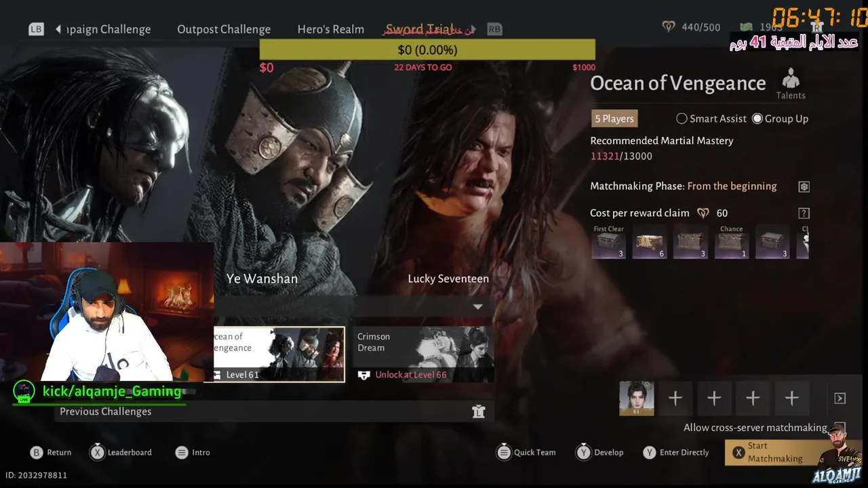Expand the dropdown arrow under Lucky Seventeen

pos(477,306)
